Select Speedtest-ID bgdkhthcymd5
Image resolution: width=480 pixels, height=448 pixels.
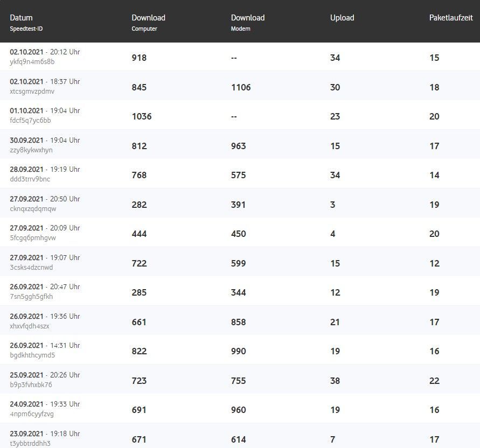click(x=32, y=355)
